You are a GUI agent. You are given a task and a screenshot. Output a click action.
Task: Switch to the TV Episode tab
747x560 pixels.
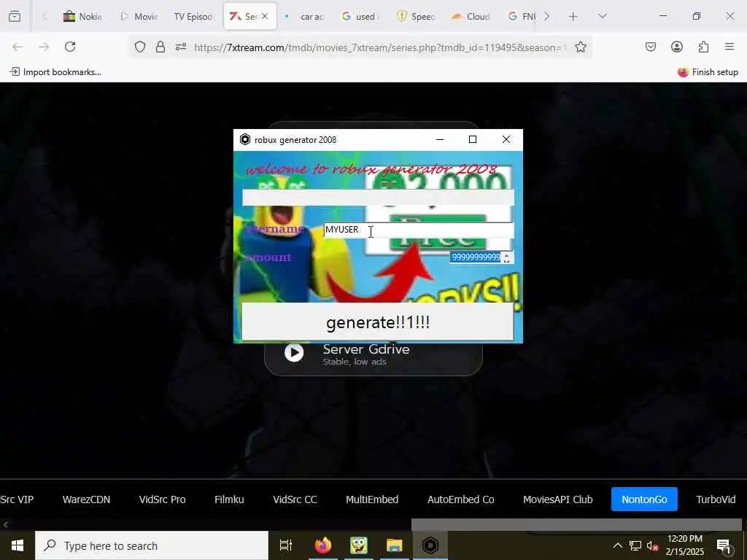193,17
